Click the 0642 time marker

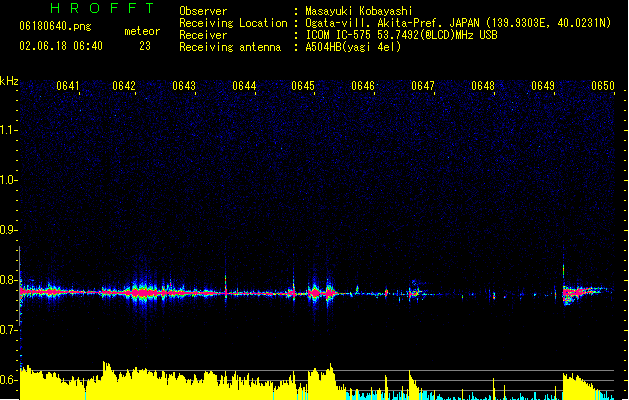(124, 86)
